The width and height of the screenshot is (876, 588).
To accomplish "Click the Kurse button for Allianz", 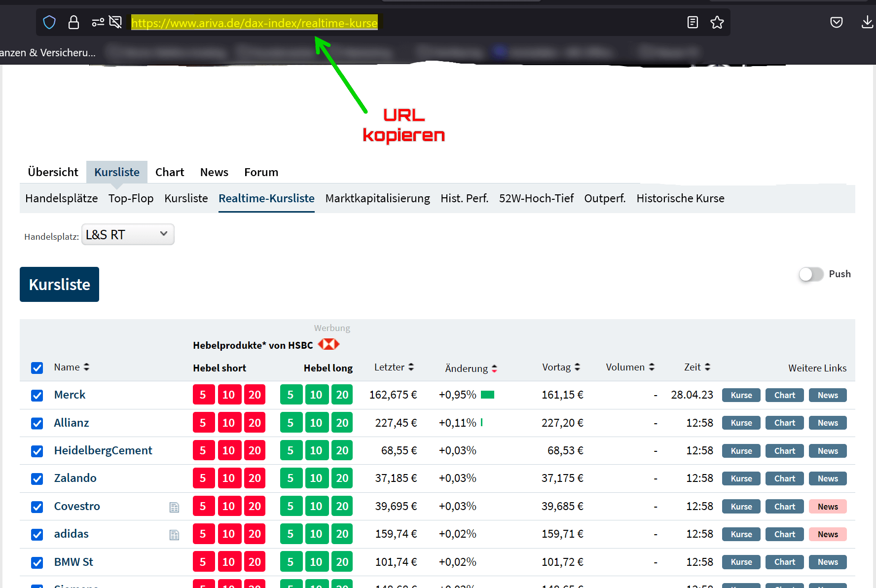I will pyautogui.click(x=741, y=423).
